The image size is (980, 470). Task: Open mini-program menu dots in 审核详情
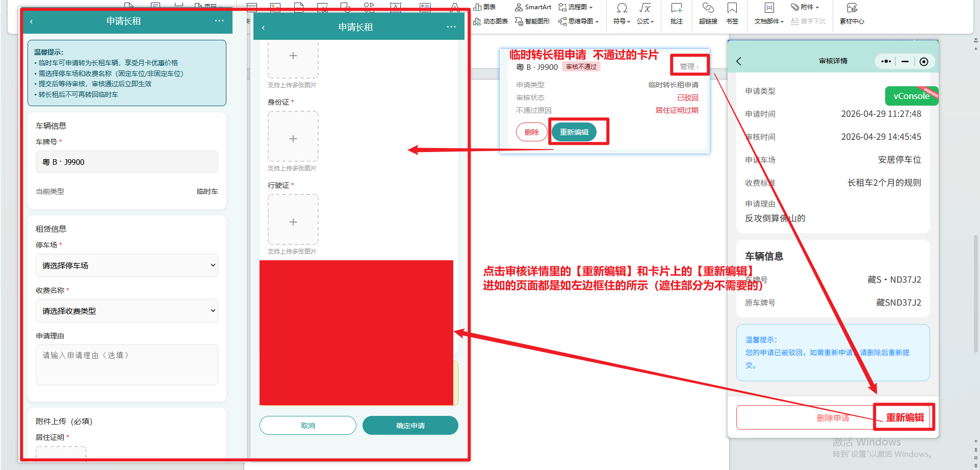886,61
